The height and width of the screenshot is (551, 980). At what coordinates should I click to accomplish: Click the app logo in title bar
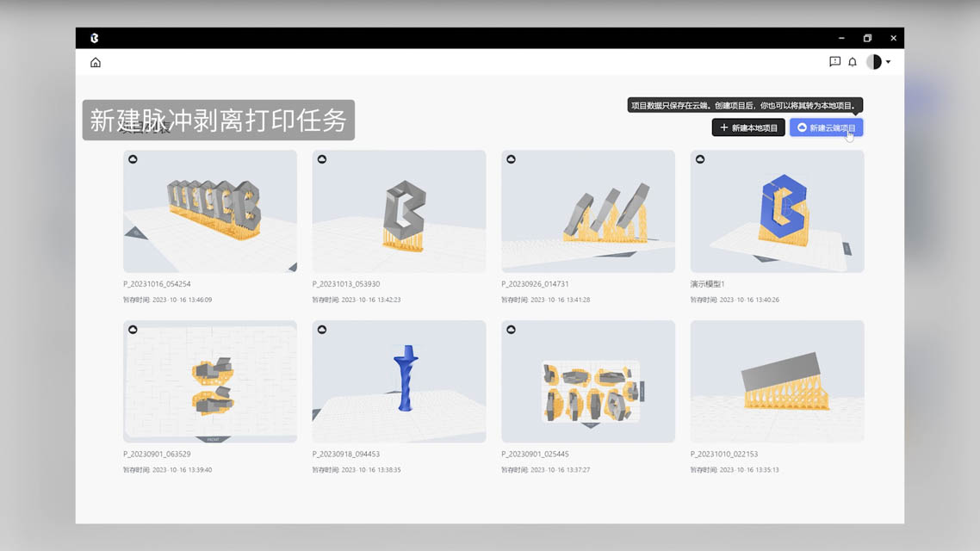click(95, 38)
